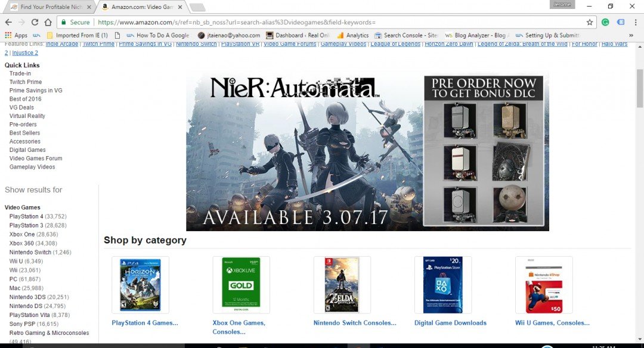Open the Trade-in quick link
Image resolution: width=644 pixels, height=348 pixels.
(20, 73)
